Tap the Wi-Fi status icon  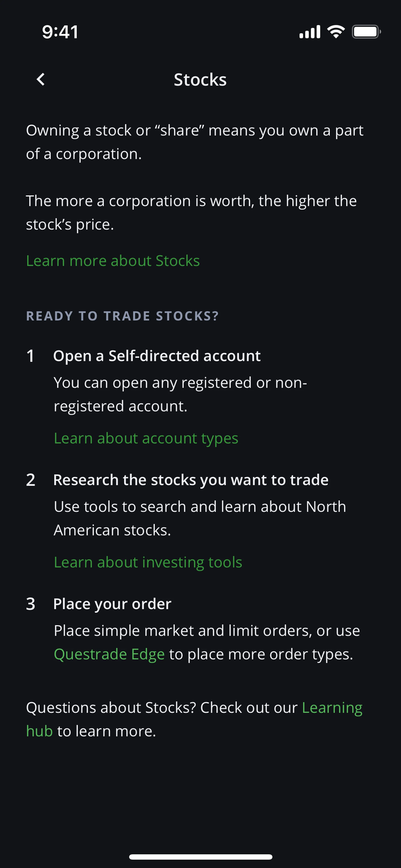pyautogui.click(x=336, y=32)
